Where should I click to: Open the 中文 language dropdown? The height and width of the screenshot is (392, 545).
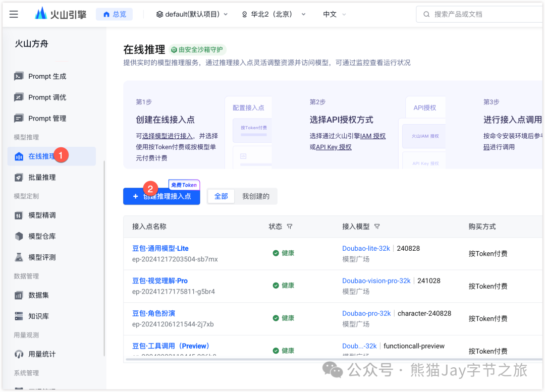tap(335, 14)
